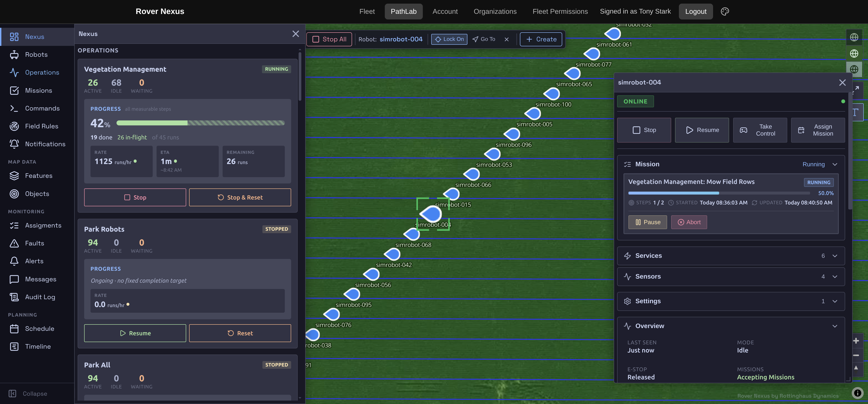The image size is (868, 404).
Task: Open Features under Map Data
Action: pos(37,176)
